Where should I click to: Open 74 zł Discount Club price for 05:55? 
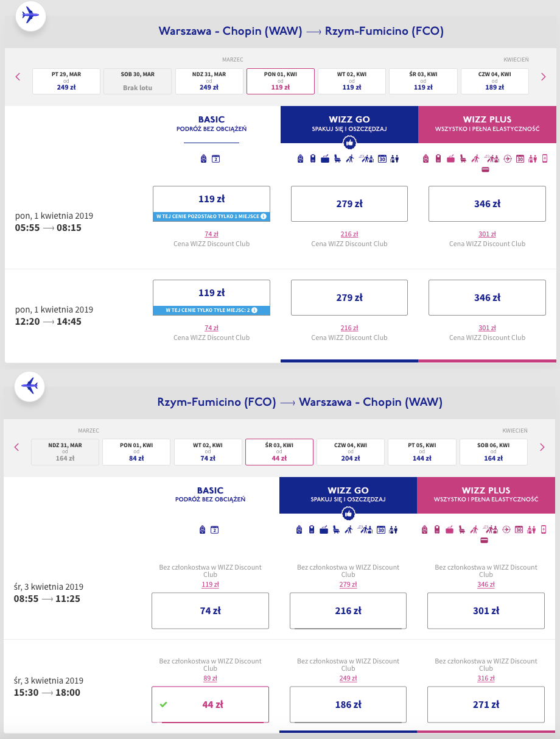tap(211, 234)
